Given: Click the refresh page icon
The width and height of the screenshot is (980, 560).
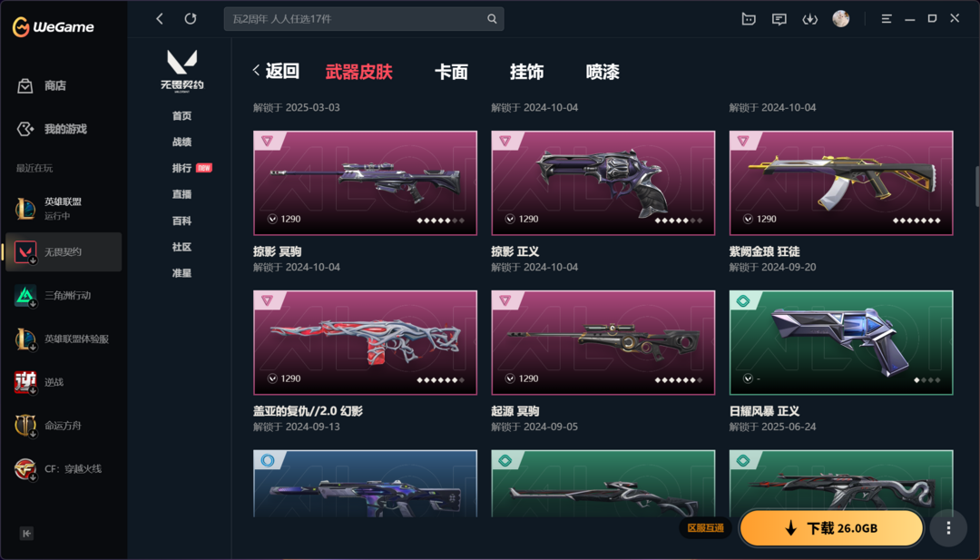Looking at the screenshot, I should [x=191, y=19].
